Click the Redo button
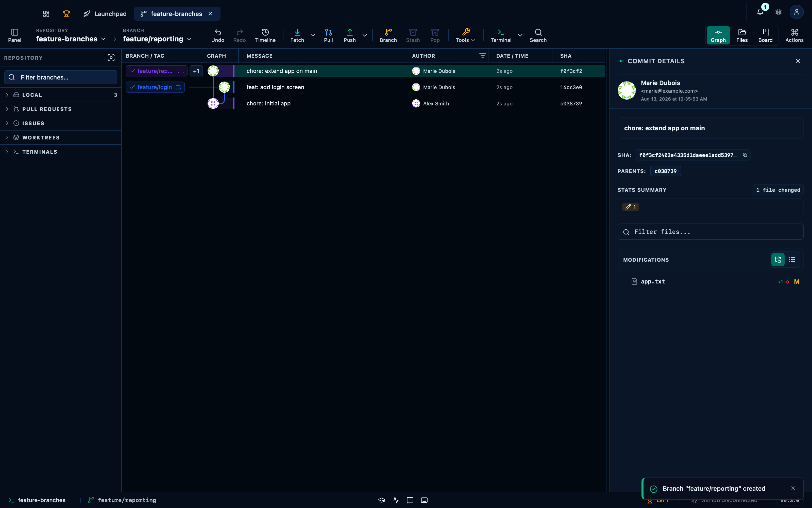The width and height of the screenshot is (812, 508). pyautogui.click(x=240, y=35)
